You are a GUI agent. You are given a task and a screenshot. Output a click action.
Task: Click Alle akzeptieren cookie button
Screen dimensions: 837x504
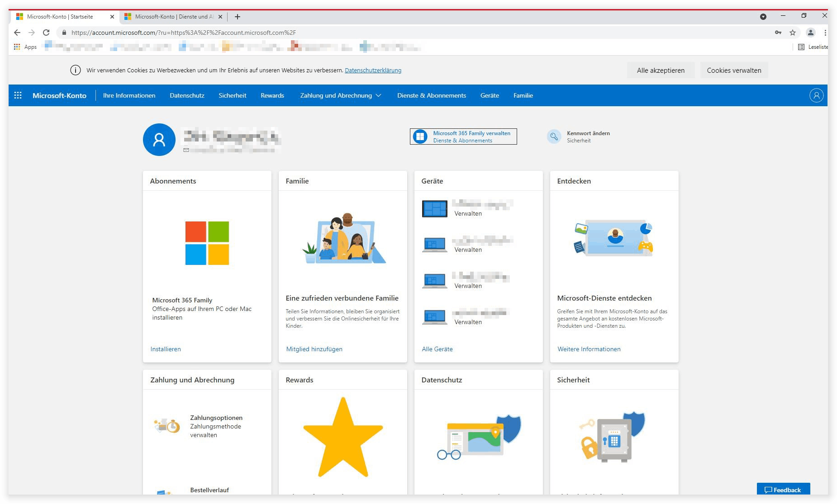[x=661, y=70]
